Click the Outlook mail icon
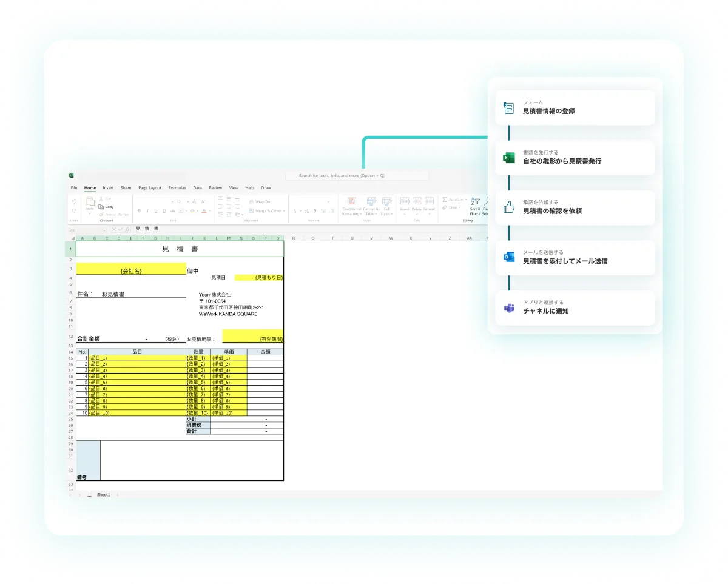The image size is (728, 584). pos(509,257)
